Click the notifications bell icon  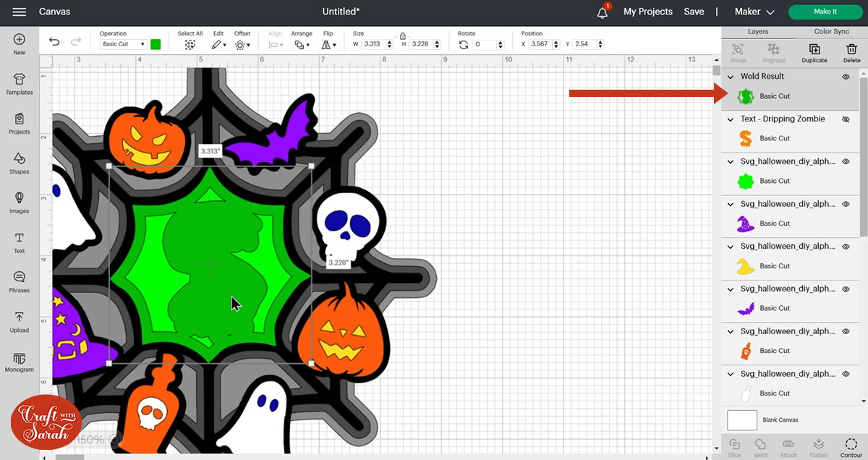[x=603, y=12]
